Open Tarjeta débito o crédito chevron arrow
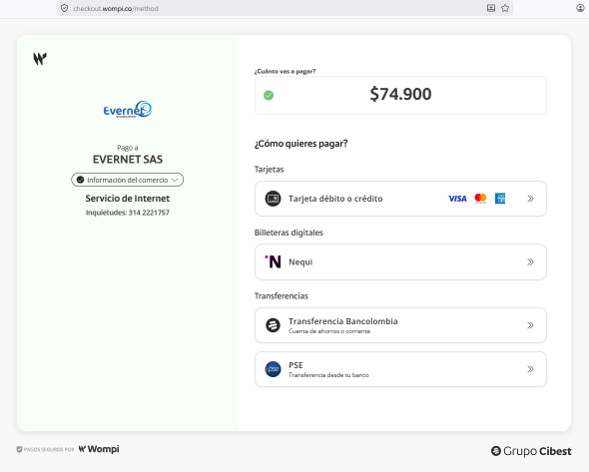589x472 pixels. [x=530, y=199]
